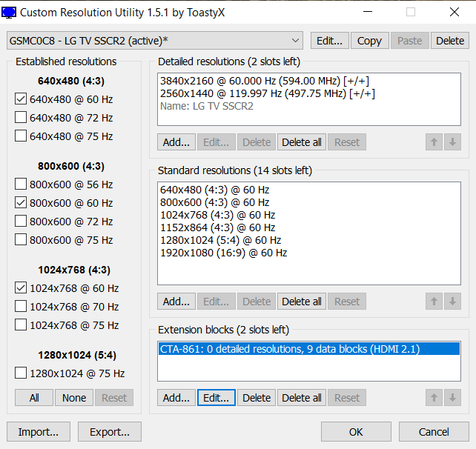Click Edit... under Extension blocks
Image resolution: width=476 pixels, height=449 pixels.
[216, 398]
